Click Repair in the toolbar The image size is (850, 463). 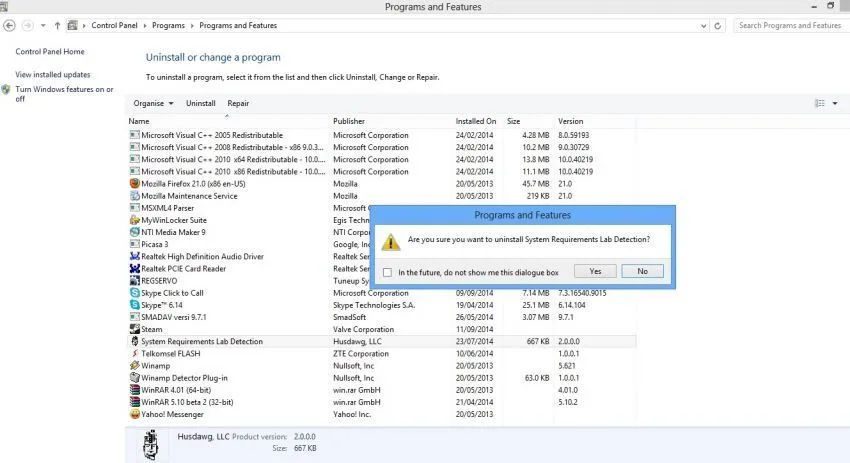pos(238,103)
